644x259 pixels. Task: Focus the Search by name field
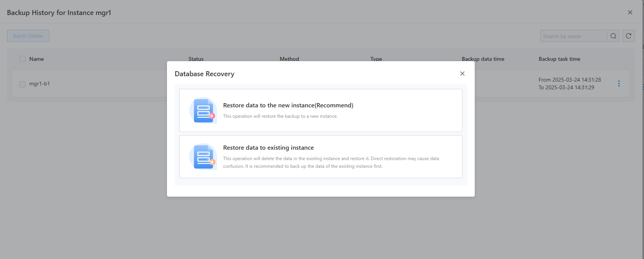coord(573,36)
